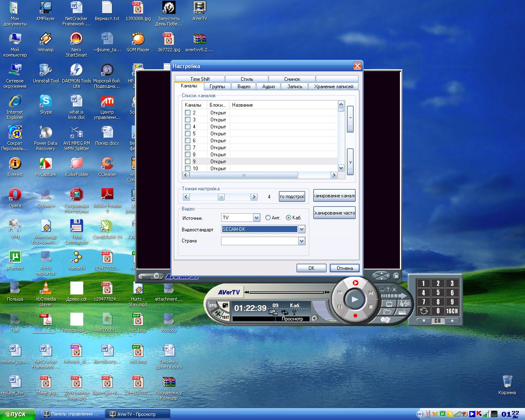Click the TEXT teletext button

[225, 317]
